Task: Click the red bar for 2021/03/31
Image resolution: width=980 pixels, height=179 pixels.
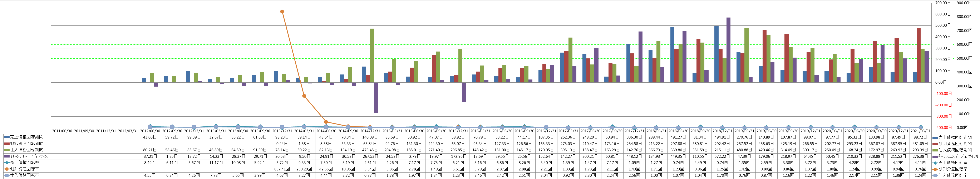Action: (919, 55)
